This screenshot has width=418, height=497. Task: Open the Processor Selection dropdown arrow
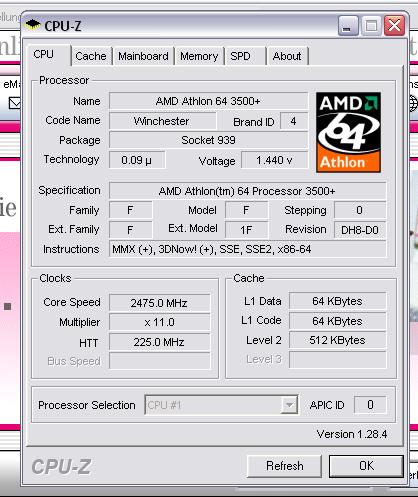click(x=289, y=405)
